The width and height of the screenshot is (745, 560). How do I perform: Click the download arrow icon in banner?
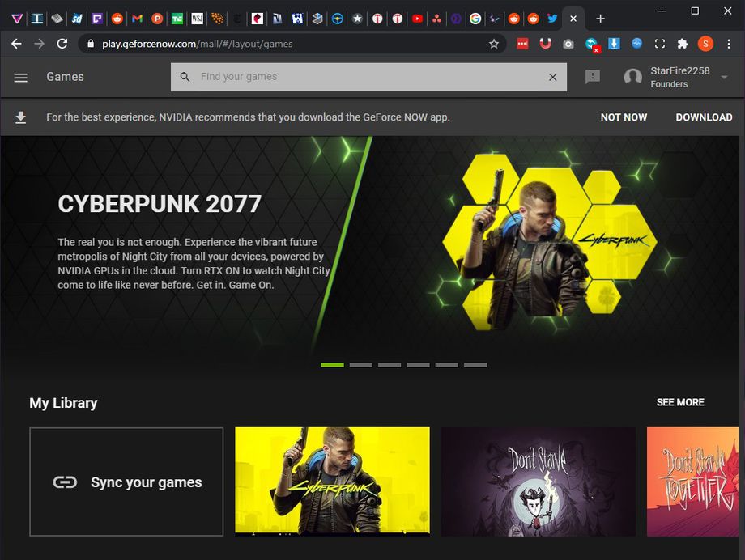[x=21, y=117]
